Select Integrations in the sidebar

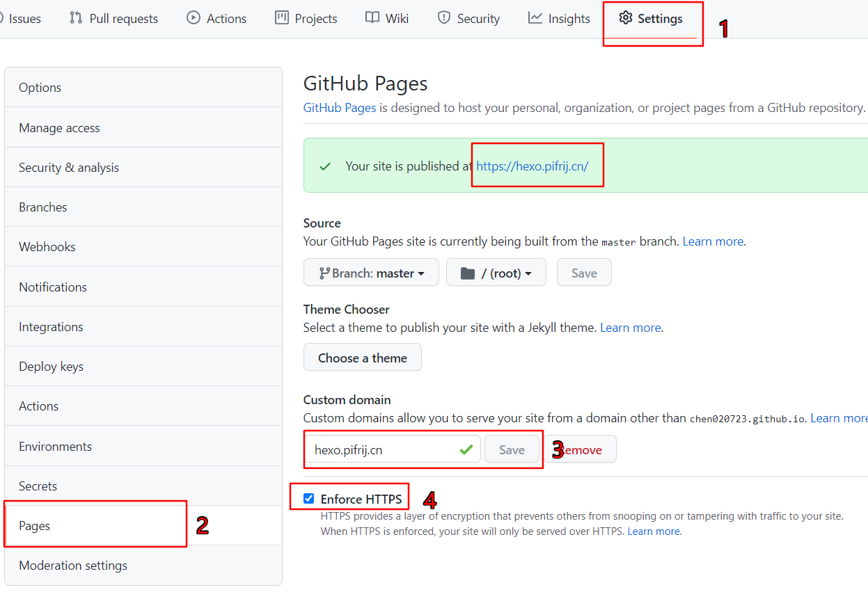[x=143, y=326]
